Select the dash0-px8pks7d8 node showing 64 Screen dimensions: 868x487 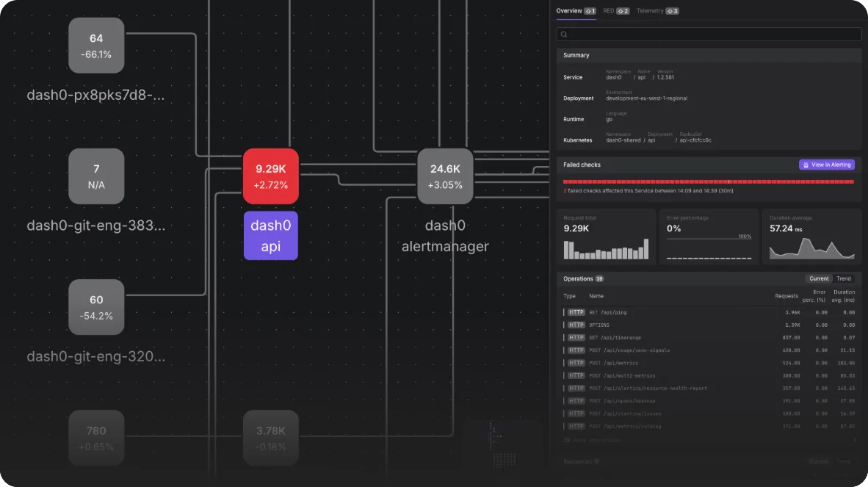point(96,46)
